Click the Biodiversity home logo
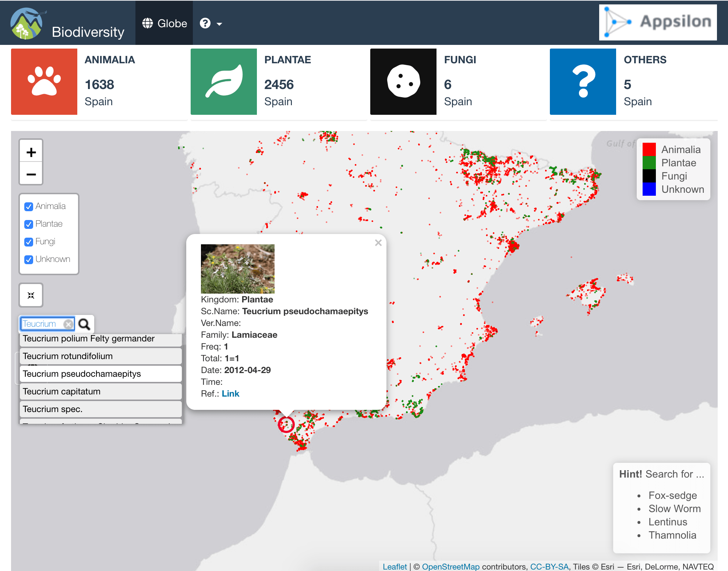This screenshot has height=571, width=728. [x=26, y=24]
